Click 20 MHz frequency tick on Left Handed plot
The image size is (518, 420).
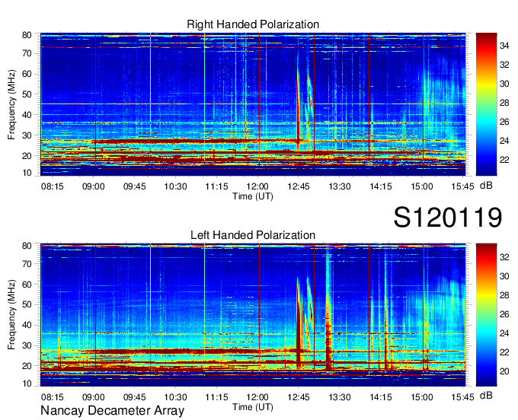[27, 366]
